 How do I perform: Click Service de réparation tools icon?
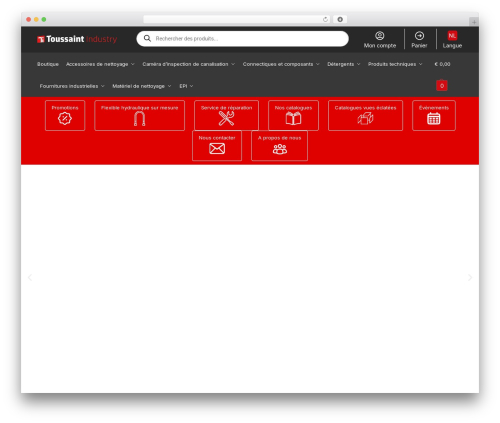point(226,118)
